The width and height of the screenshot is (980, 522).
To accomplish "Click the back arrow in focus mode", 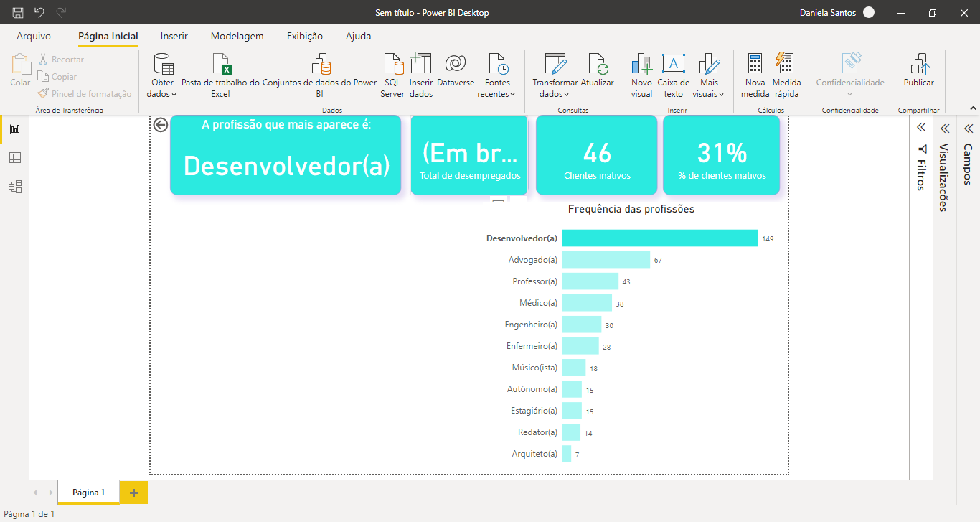I will tap(161, 125).
